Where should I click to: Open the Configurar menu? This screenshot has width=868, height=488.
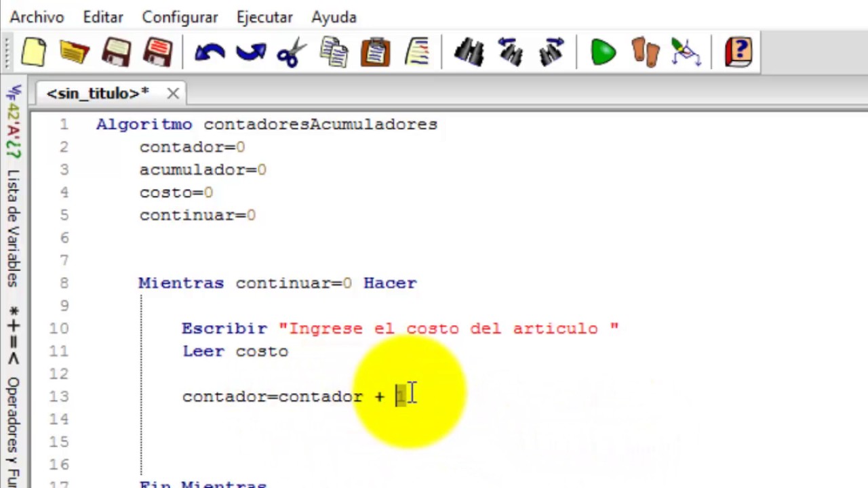[x=180, y=17]
